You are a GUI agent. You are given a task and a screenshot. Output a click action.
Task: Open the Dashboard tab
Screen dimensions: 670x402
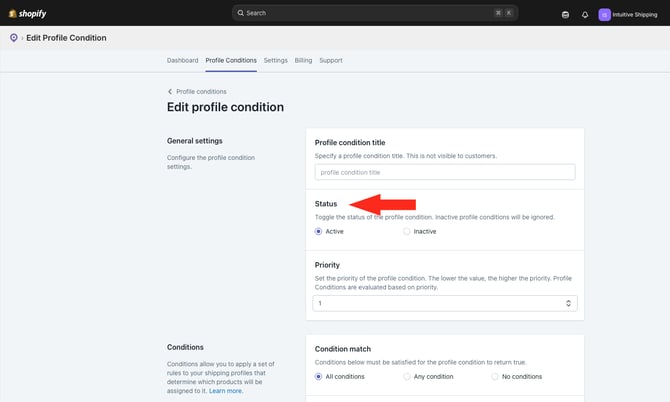[x=182, y=60]
